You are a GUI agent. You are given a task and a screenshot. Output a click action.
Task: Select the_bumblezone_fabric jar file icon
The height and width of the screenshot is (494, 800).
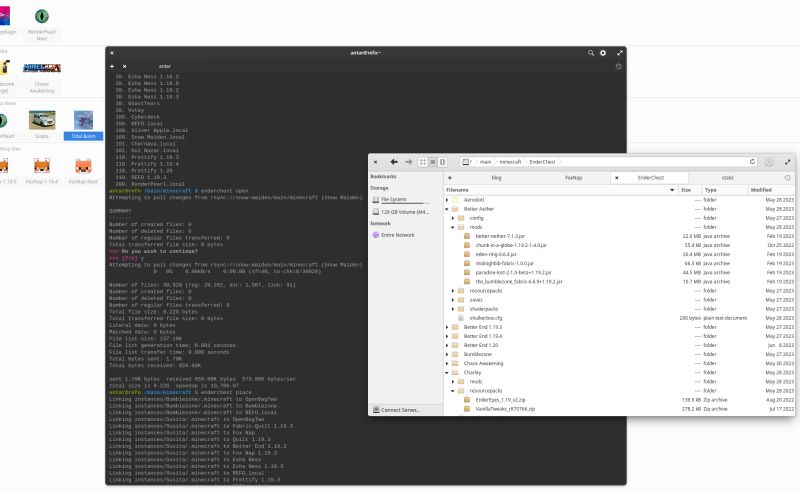(x=467, y=282)
